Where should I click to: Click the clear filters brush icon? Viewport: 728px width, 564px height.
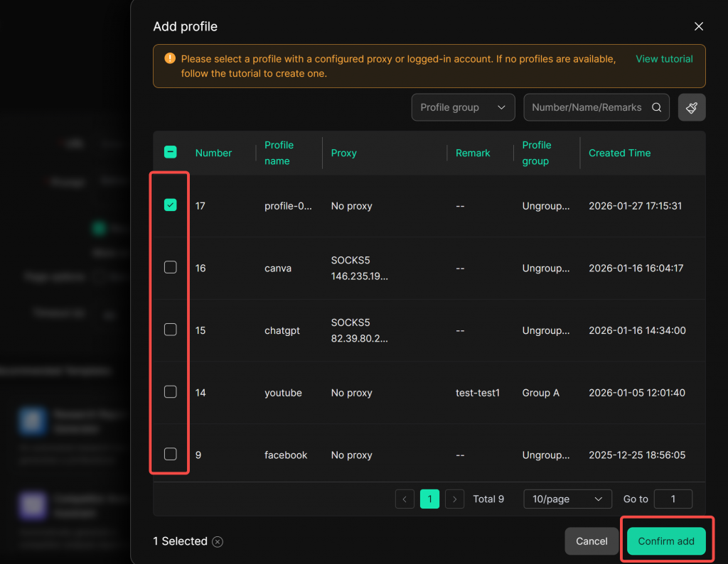coord(692,108)
